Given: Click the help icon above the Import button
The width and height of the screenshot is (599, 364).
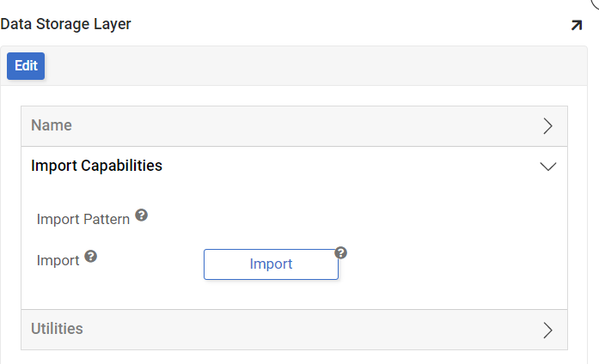Looking at the screenshot, I should (341, 252).
